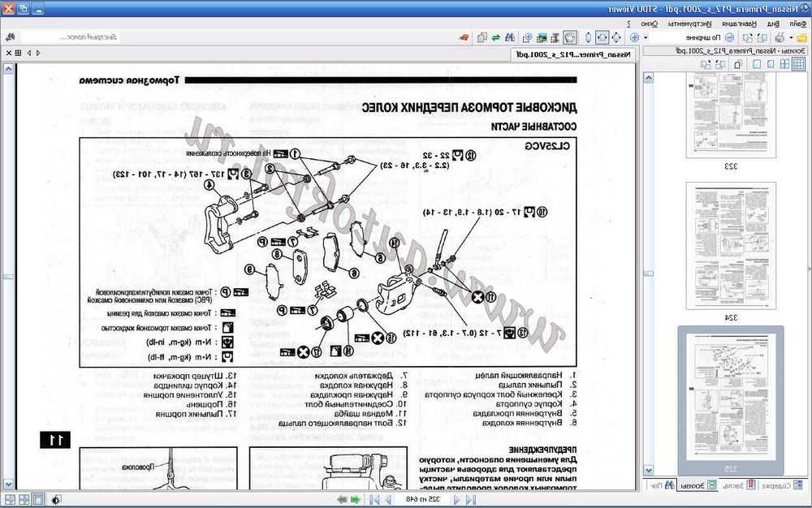This screenshot has height=508, width=812.
Task: Go to the next page button
Action: pyautogui.click(x=387, y=499)
